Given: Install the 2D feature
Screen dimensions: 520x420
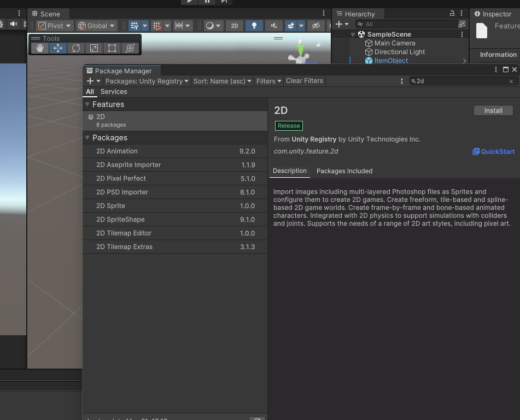Looking at the screenshot, I should click(493, 110).
